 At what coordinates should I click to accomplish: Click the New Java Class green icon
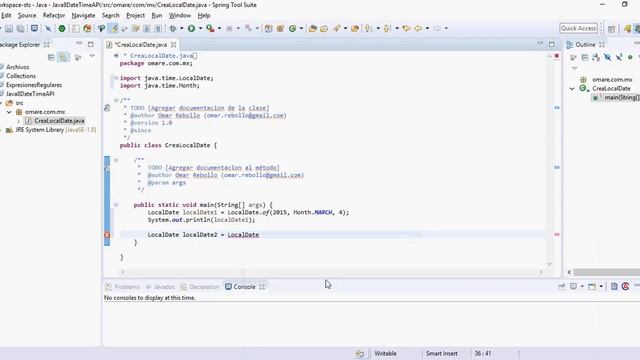(x=292, y=29)
